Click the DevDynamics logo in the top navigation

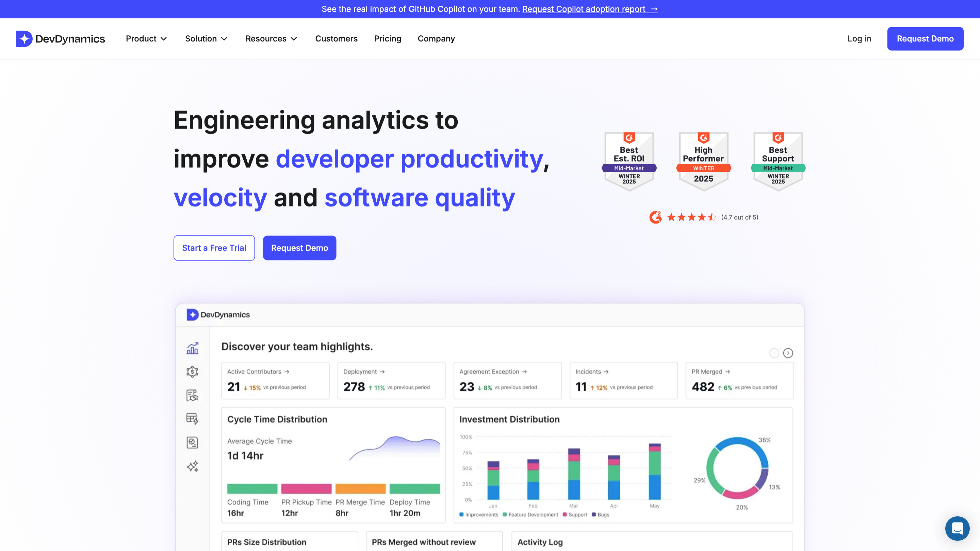(61, 38)
